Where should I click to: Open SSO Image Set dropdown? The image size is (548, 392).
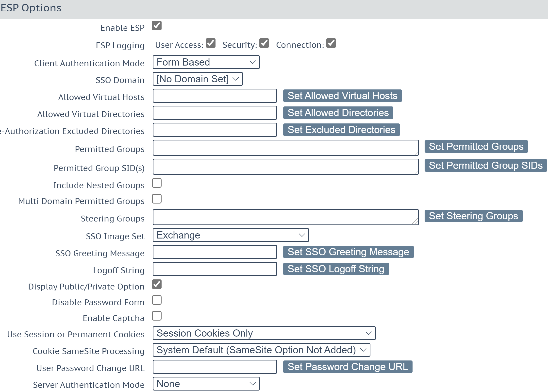point(231,235)
